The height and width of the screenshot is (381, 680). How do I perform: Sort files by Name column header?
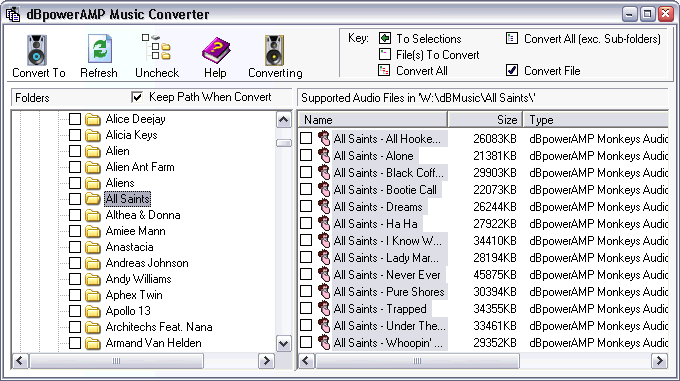click(373, 119)
